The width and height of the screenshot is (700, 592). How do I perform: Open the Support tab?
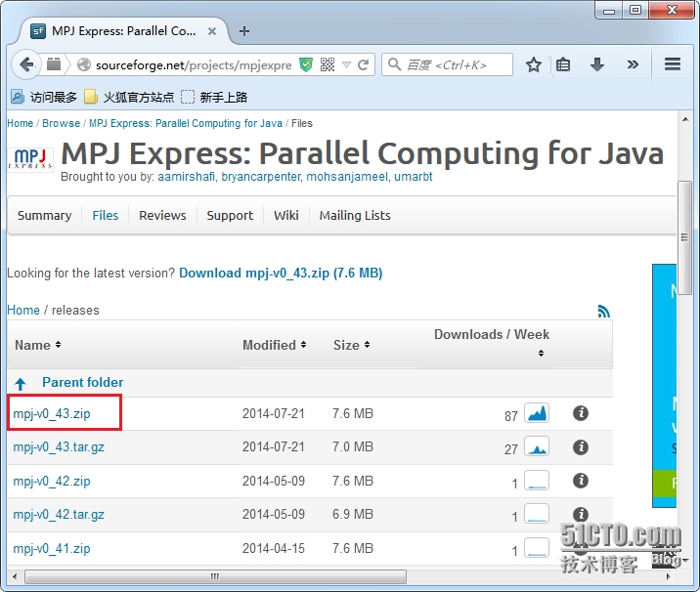tap(230, 216)
